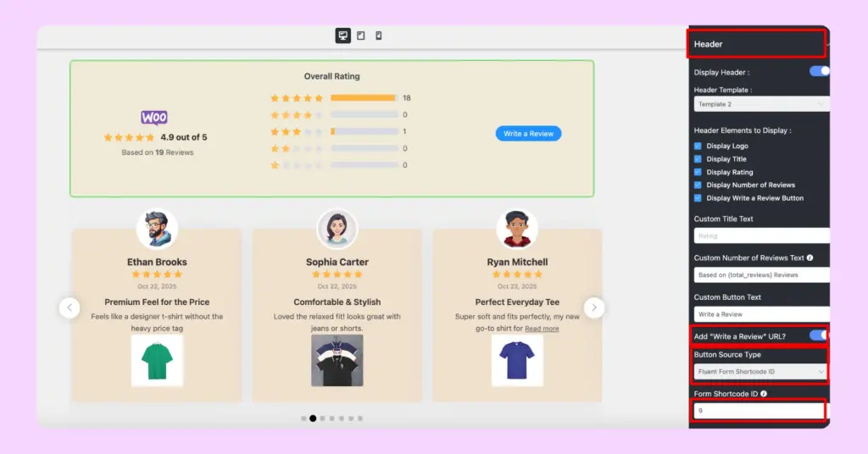Screen dimensions: 868x454
Task: Click Read more in Ryan Mitchell's review
Action: [x=542, y=329]
